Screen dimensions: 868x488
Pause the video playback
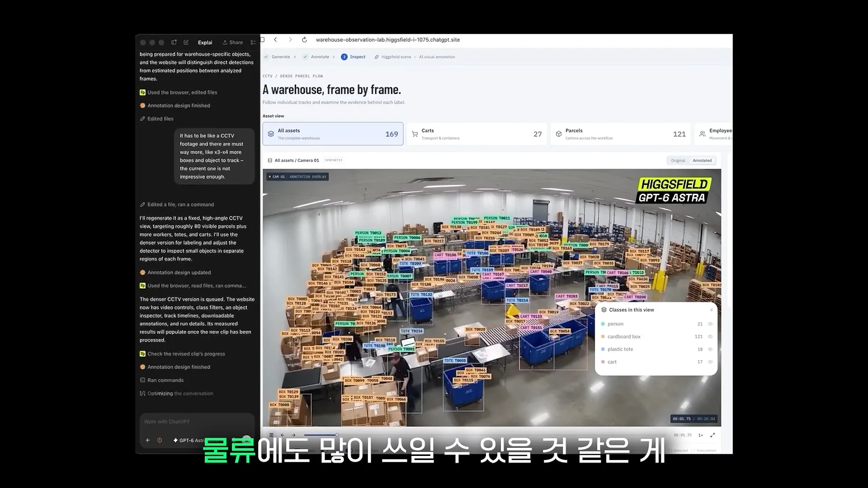point(271,435)
